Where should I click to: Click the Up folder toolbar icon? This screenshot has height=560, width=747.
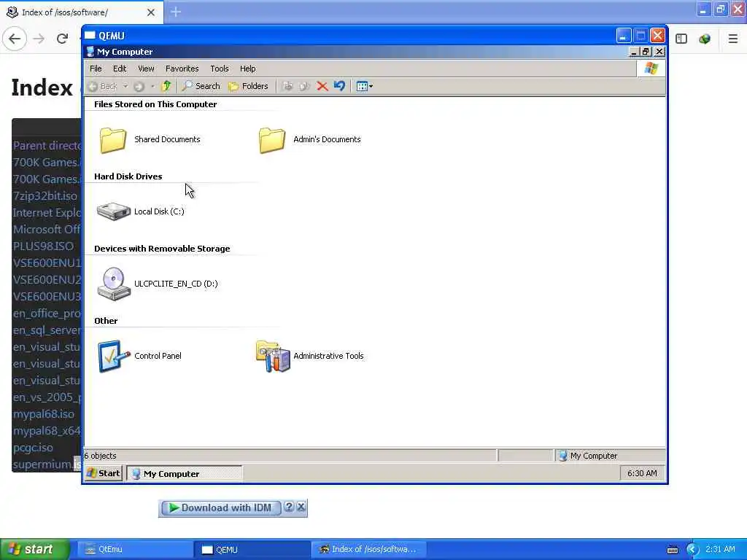pyautogui.click(x=166, y=86)
